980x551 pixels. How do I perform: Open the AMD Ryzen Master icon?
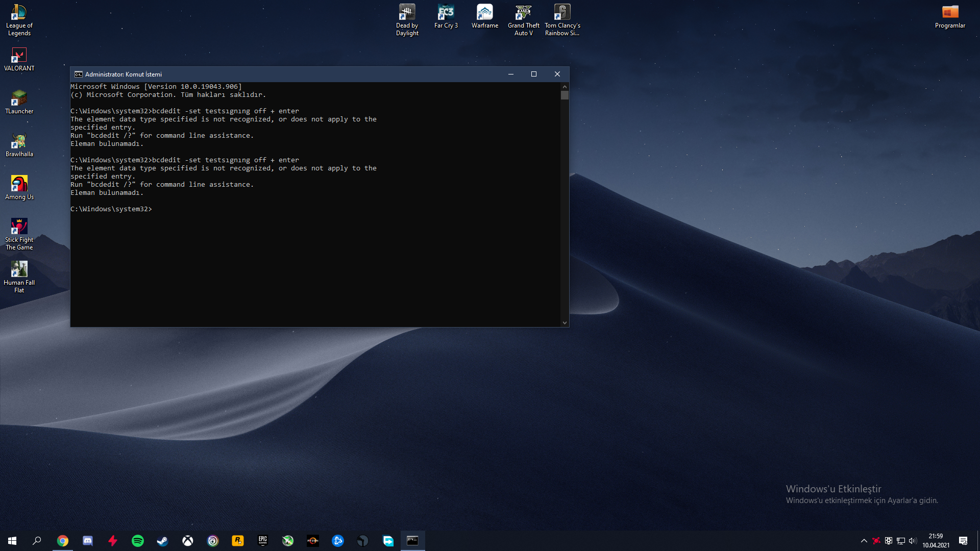pos(313,541)
